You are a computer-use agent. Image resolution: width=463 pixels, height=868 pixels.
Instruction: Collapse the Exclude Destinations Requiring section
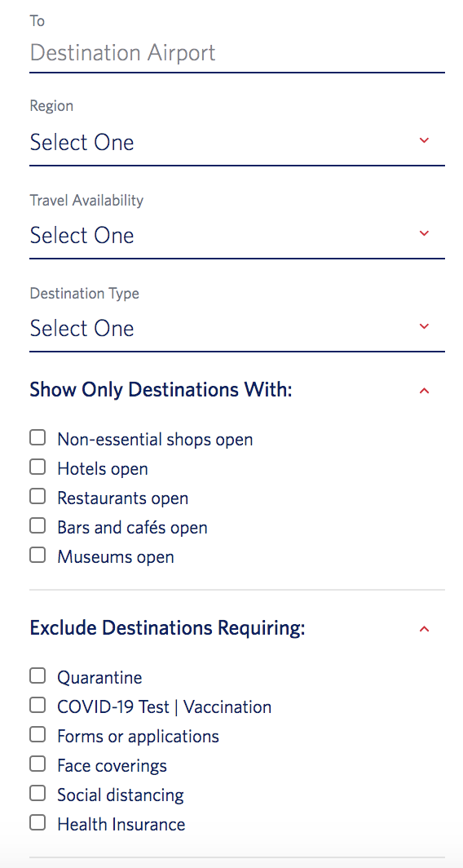(x=424, y=629)
